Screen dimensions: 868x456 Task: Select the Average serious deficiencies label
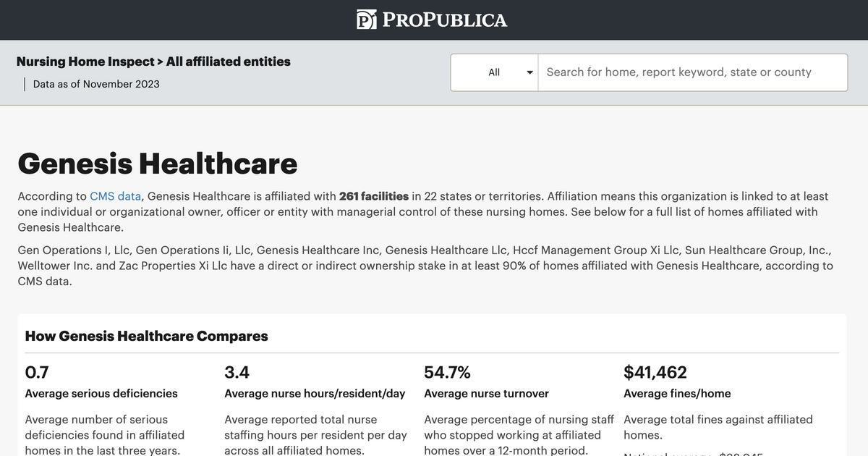[x=101, y=394]
